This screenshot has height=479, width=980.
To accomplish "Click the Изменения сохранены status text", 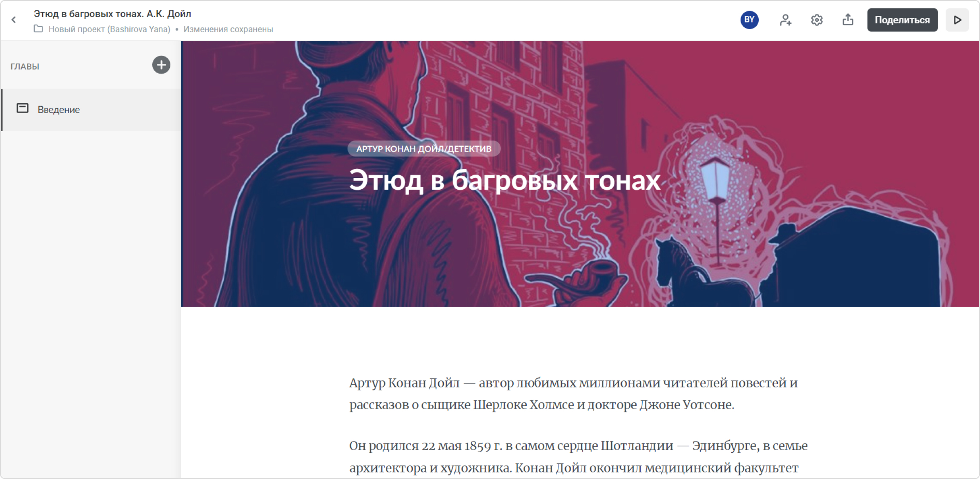I will [228, 29].
